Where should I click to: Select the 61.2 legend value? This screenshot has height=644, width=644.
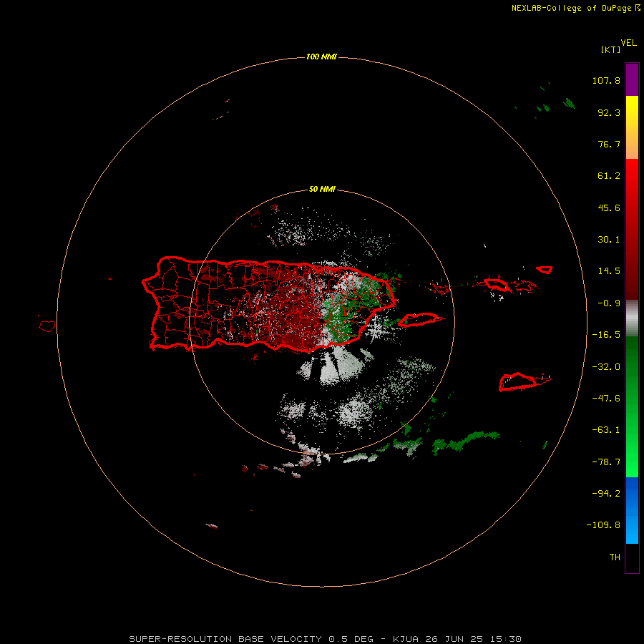(x=609, y=176)
